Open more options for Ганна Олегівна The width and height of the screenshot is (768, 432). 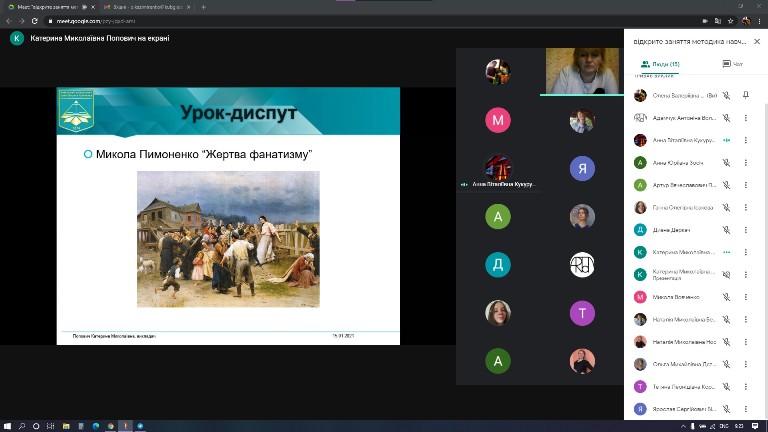(x=746, y=208)
